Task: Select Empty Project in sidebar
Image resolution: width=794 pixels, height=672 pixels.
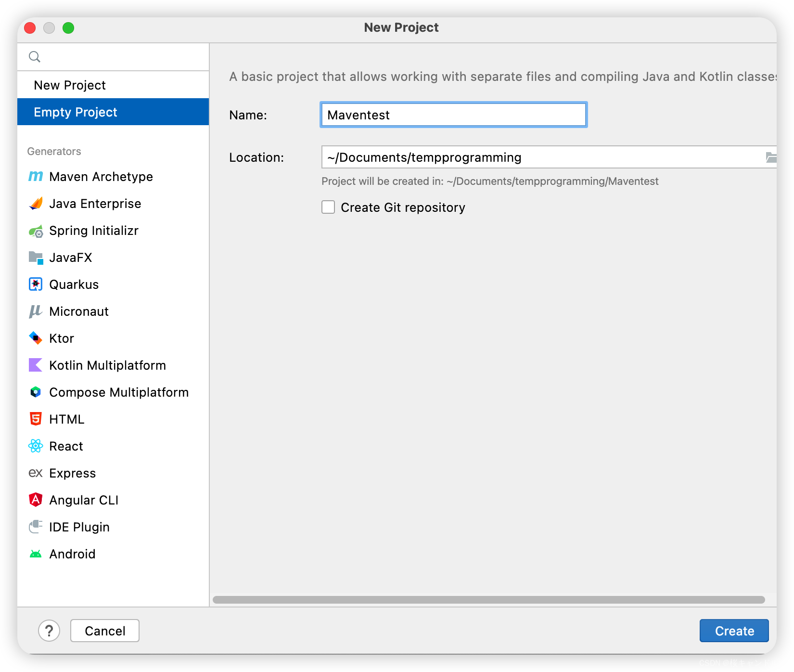Action: [113, 112]
